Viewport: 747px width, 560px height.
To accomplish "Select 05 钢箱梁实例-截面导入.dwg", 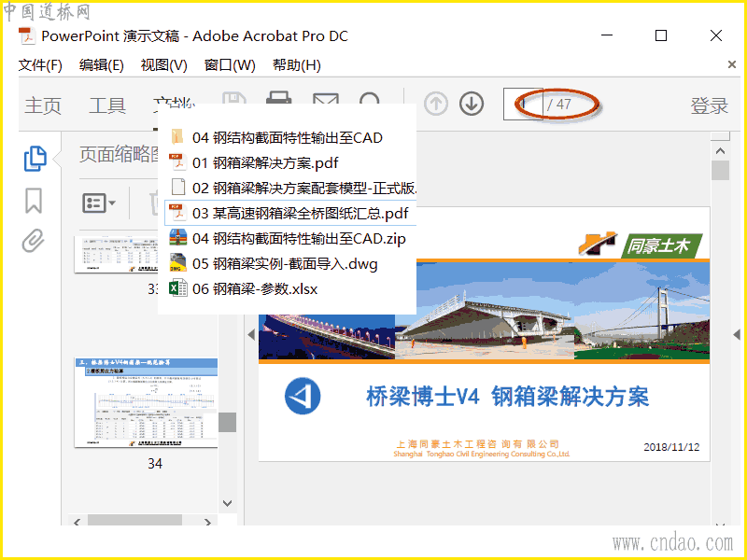I will tap(285, 263).
